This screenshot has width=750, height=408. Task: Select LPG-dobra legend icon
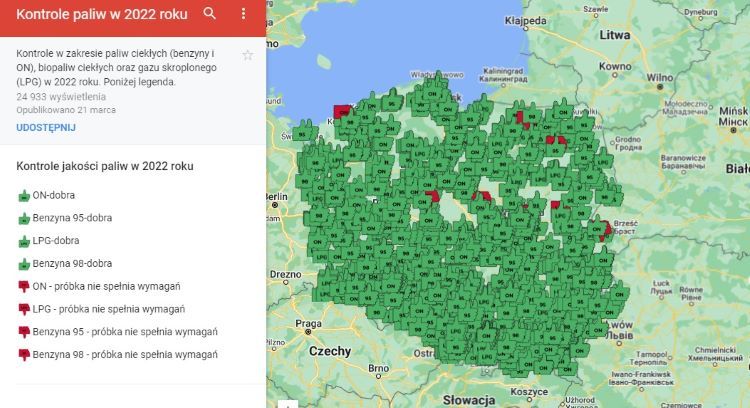(24, 241)
